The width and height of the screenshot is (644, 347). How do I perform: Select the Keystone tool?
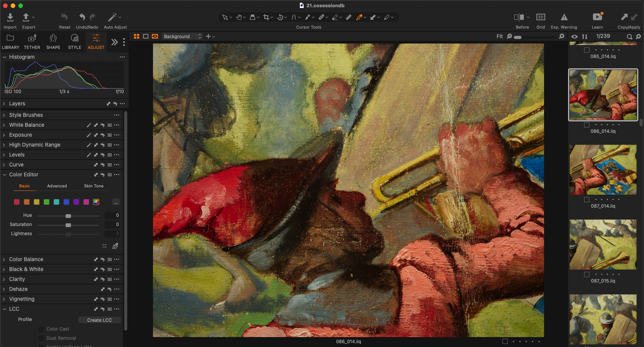[294, 17]
